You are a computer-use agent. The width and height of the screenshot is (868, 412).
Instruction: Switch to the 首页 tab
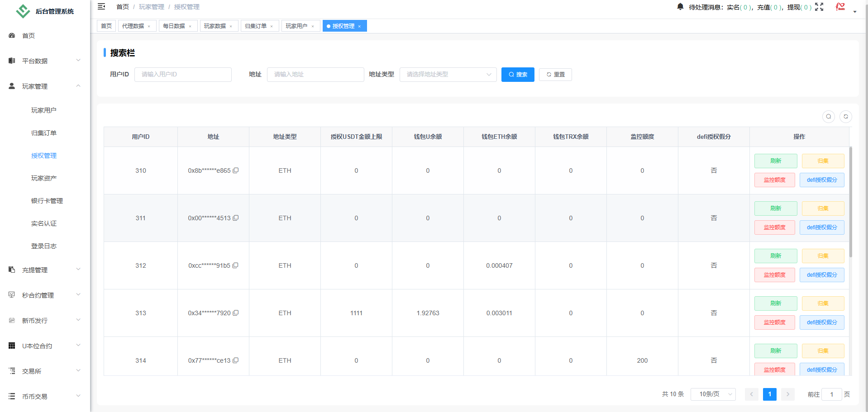click(x=106, y=26)
